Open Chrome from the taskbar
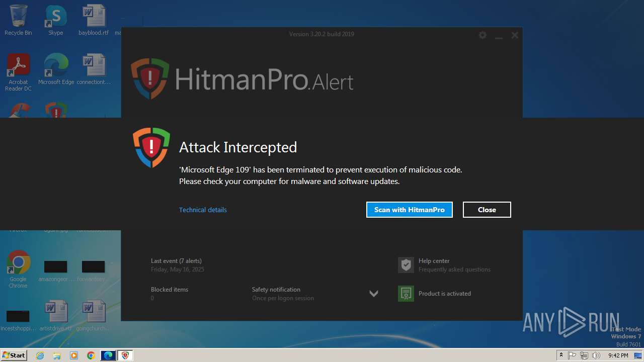644x362 pixels. pyautogui.click(x=91, y=355)
